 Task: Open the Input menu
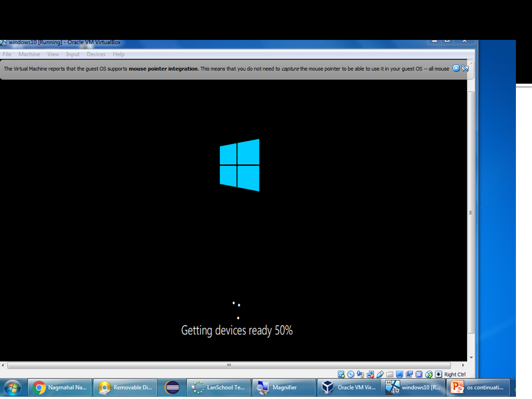point(73,54)
